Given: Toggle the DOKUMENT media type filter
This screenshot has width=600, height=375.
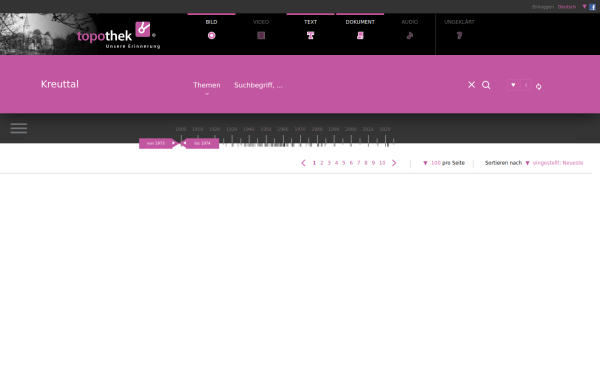Looking at the screenshot, I should (360, 30).
